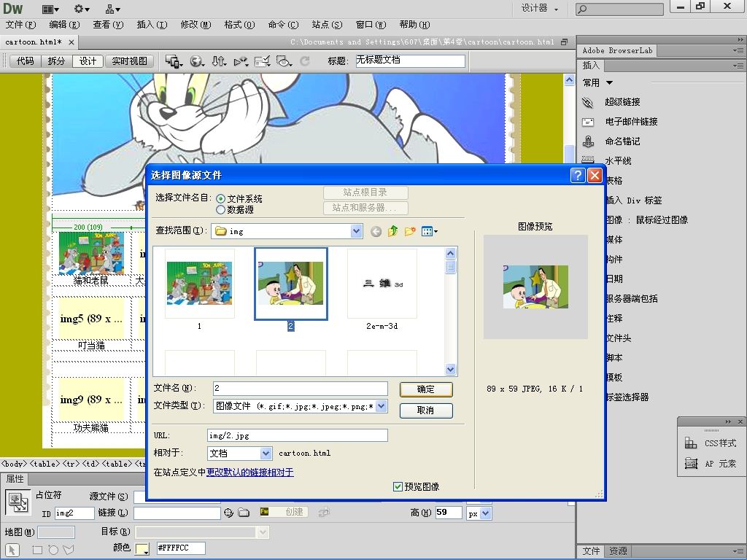
Task: Select the polygon hotspot tool
Action: click(69, 550)
